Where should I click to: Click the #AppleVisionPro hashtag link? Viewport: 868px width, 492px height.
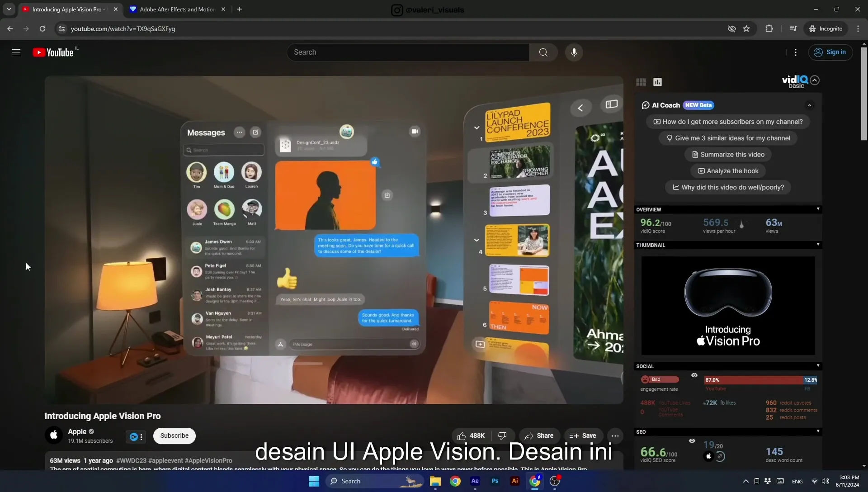tap(208, 461)
